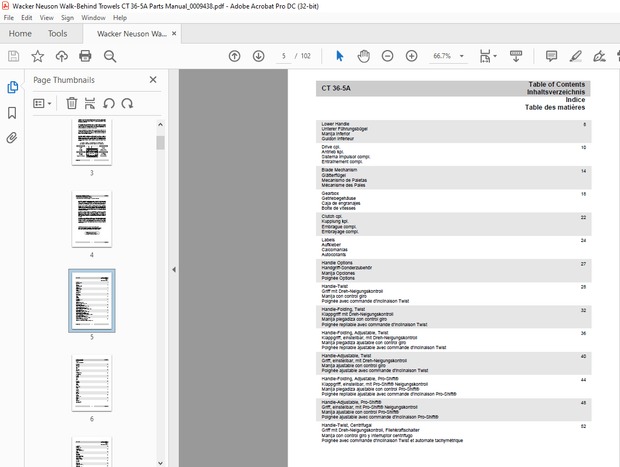Viewport: 620px width, 467px height.
Task: Click the 'Handle Options' contents entry
Action: pos(454,270)
